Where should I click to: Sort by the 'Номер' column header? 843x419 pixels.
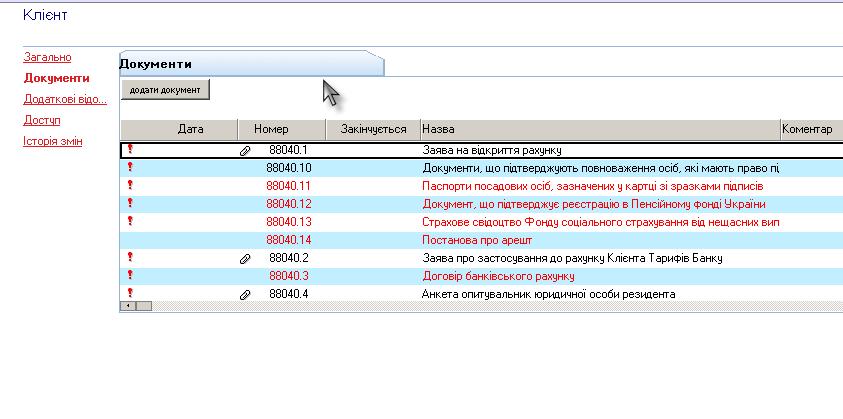(x=271, y=129)
